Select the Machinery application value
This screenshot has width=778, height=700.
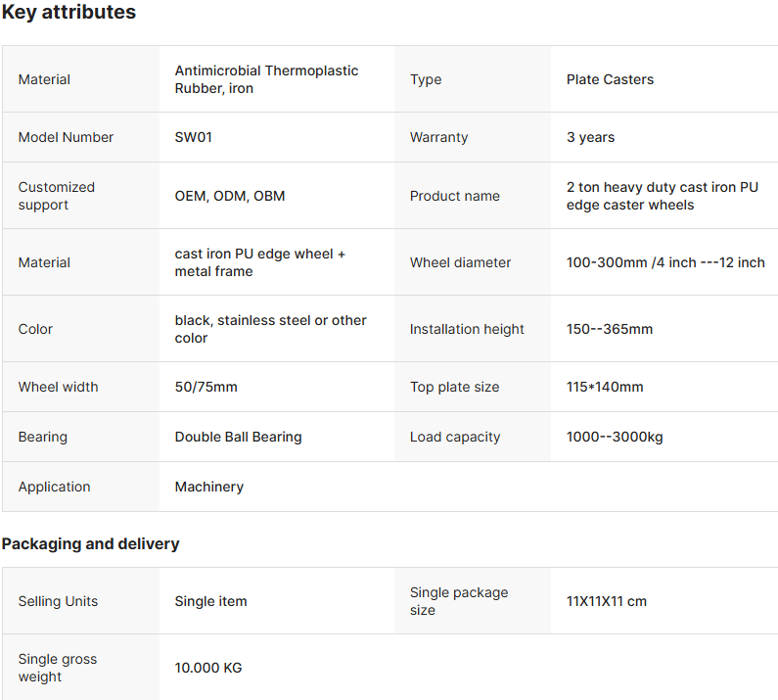coord(208,487)
